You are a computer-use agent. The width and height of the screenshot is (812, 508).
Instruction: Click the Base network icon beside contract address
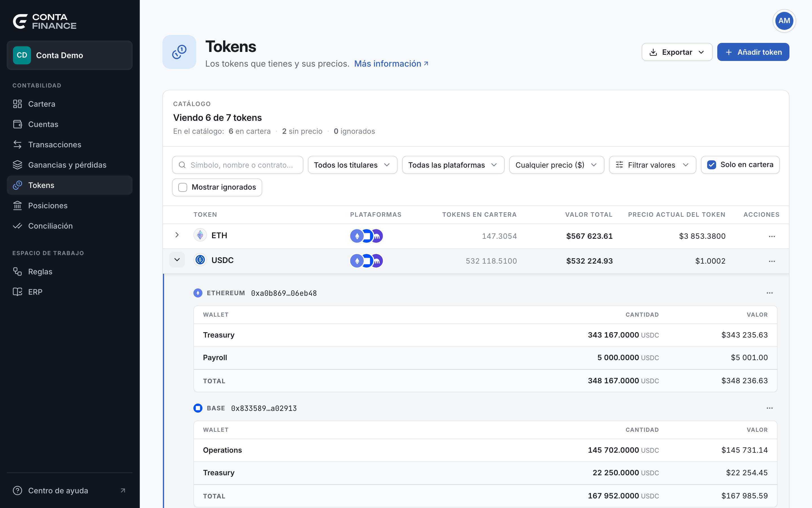[x=198, y=408]
